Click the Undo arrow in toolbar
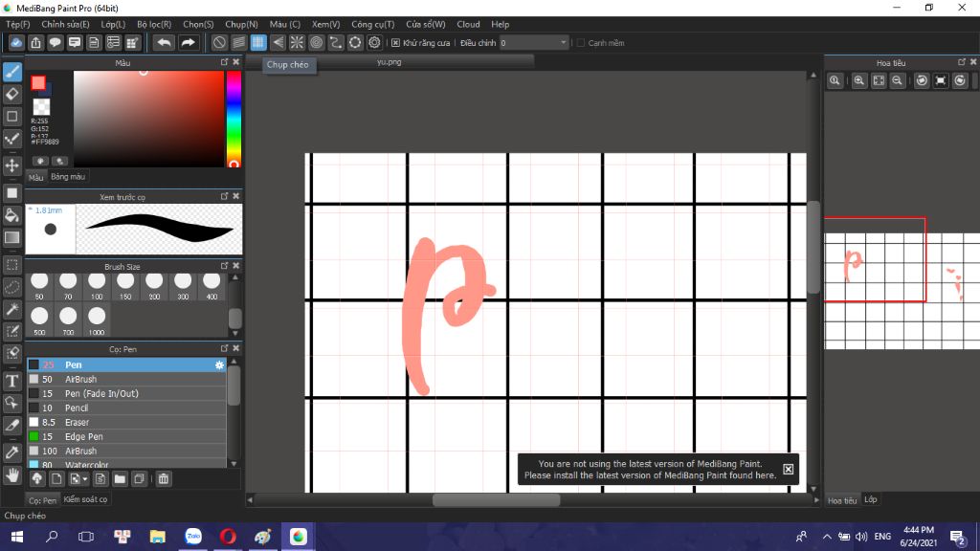The height and width of the screenshot is (551, 980). pyautogui.click(x=164, y=42)
